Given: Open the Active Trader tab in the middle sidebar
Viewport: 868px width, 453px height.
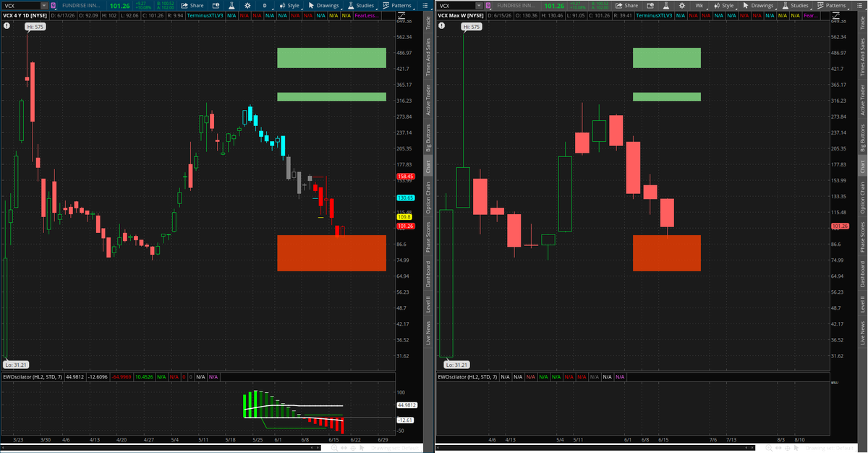Looking at the screenshot, I should point(428,99).
